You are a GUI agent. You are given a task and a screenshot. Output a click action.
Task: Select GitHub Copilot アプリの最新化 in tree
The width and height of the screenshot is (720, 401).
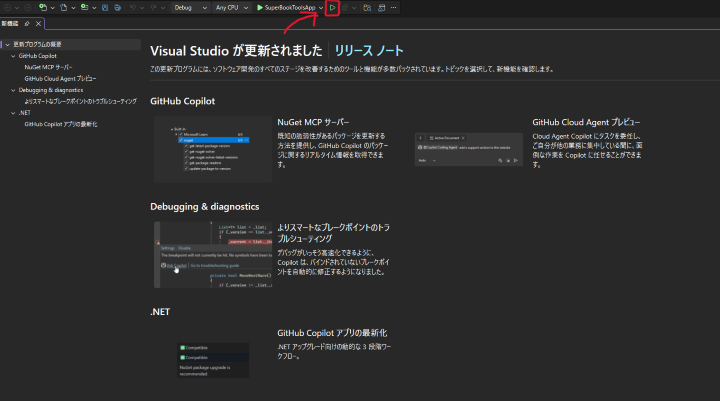point(61,124)
